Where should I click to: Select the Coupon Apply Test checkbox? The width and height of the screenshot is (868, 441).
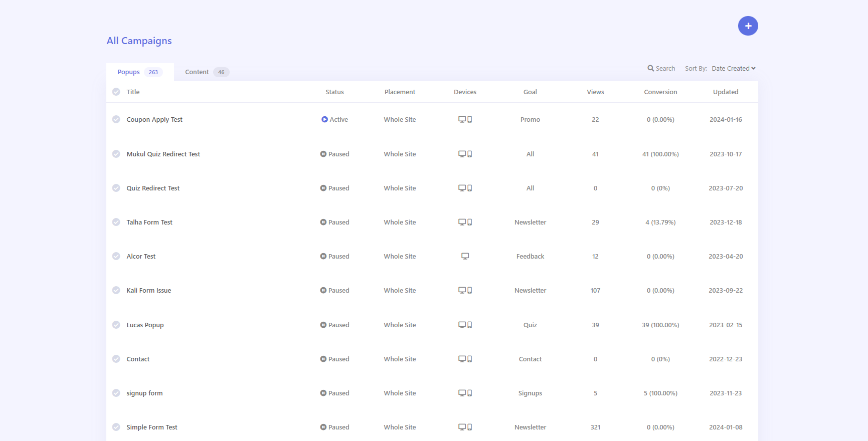(116, 119)
